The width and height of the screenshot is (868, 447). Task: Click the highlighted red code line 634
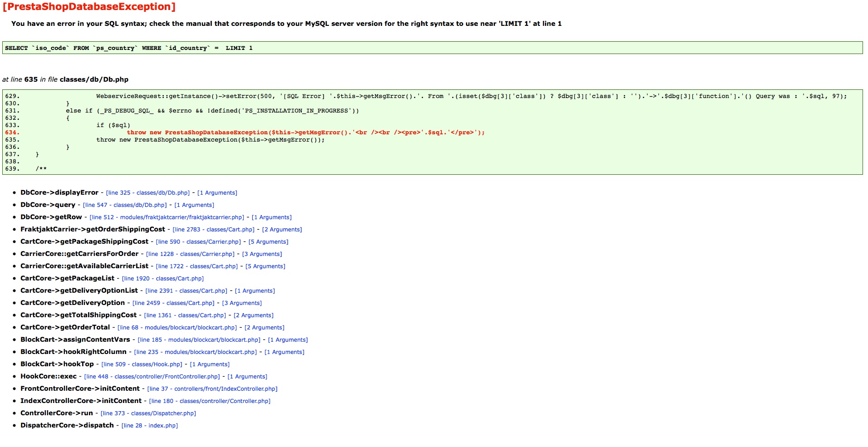tap(306, 133)
